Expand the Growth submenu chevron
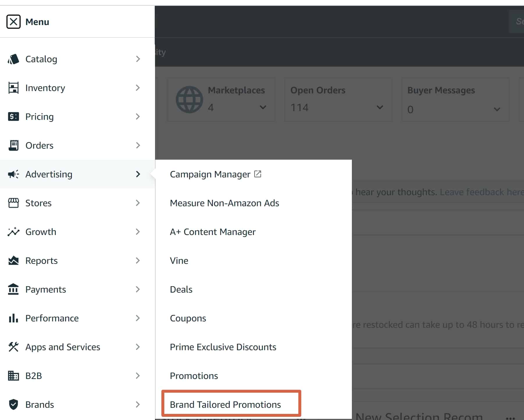The width and height of the screenshot is (524, 420). (138, 232)
